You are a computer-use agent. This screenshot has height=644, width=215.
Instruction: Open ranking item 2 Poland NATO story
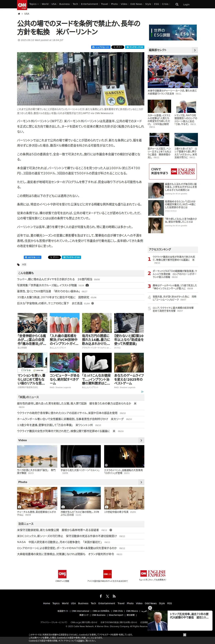(174, 274)
